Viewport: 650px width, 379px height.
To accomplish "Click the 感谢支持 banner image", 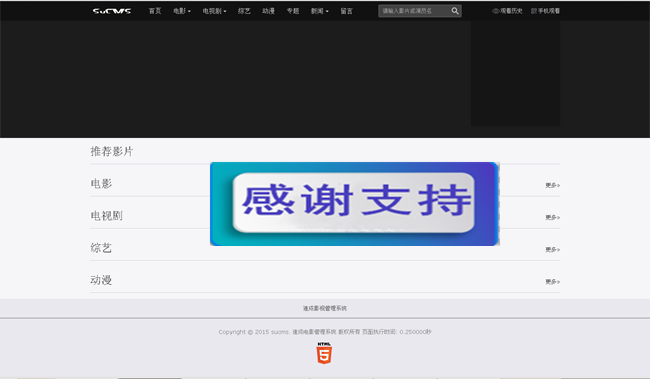I will (x=355, y=204).
